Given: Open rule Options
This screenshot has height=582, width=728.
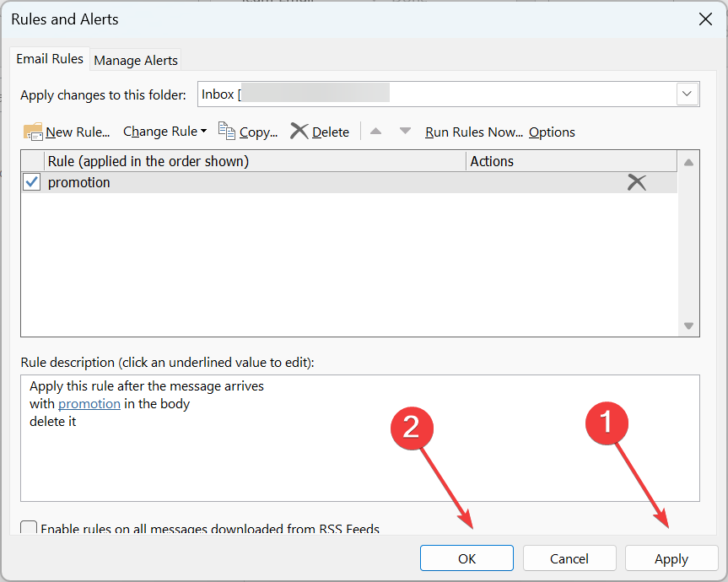Looking at the screenshot, I should (552, 132).
